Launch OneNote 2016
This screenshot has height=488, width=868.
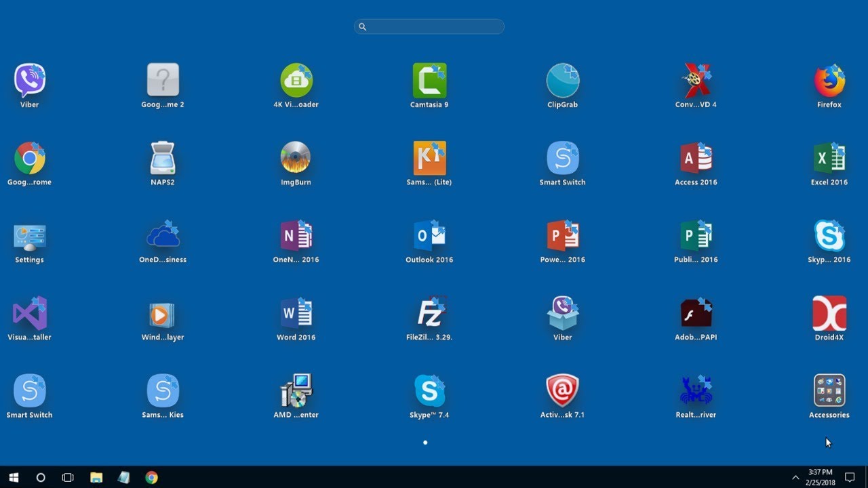point(296,236)
